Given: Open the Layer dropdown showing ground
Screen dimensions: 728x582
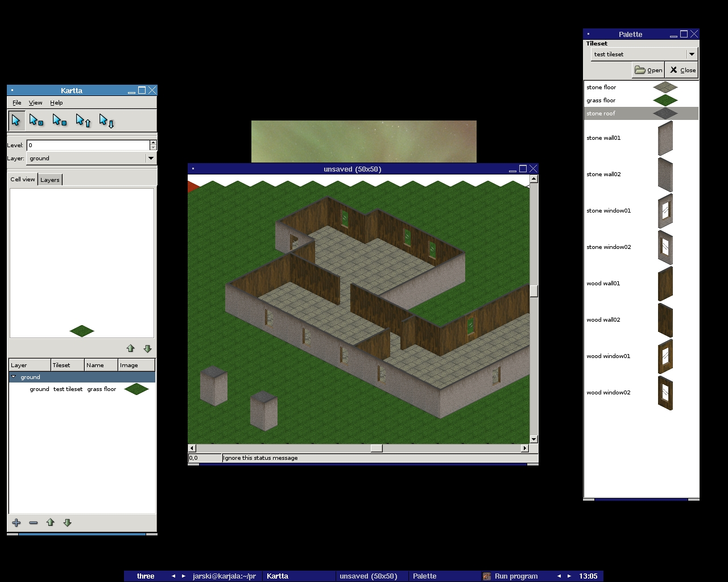Looking at the screenshot, I should tap(151, 159).
